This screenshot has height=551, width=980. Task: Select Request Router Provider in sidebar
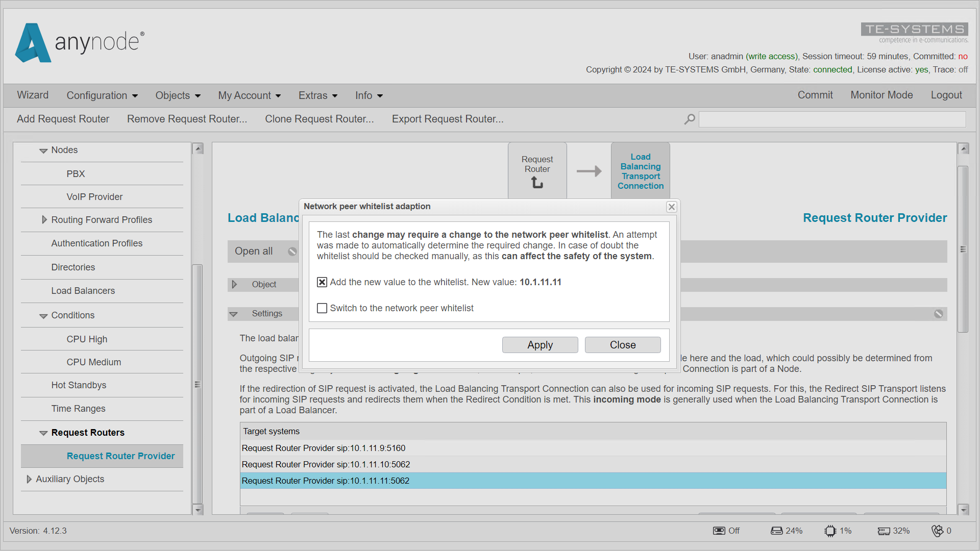(x=120, y=456)
